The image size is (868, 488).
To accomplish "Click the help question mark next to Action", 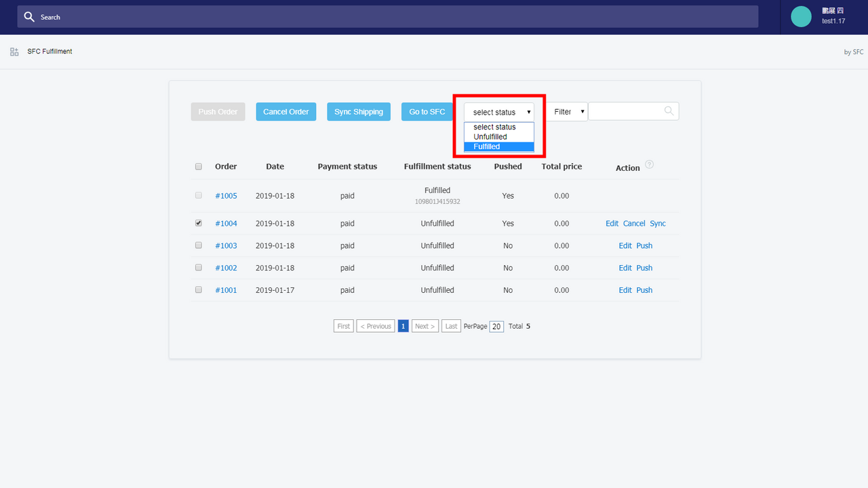I will tap(649, 164).
